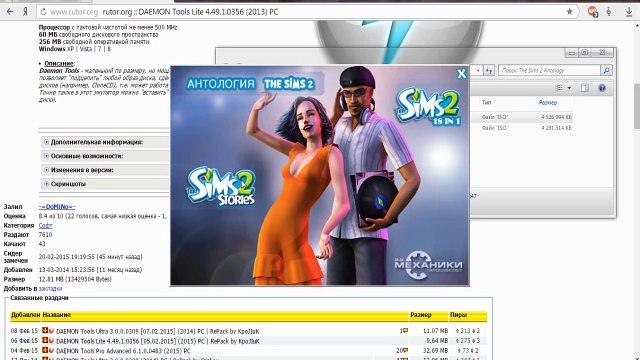Open the DAEMON Tools Lite 4.49.1.0356 RePack torrent
640x360 pixels.
pyautogui.click(x=158, y=341)
